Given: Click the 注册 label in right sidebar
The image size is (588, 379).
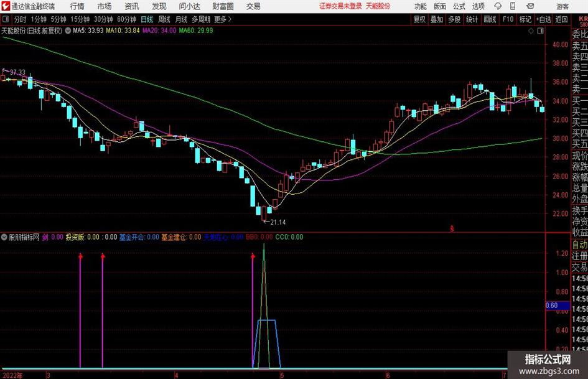Looking at the screenshot, I should 580,256.
